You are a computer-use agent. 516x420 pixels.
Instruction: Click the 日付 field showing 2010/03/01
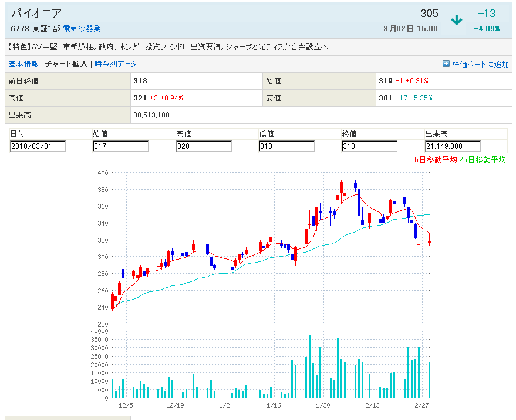click(x=38, y=146)
